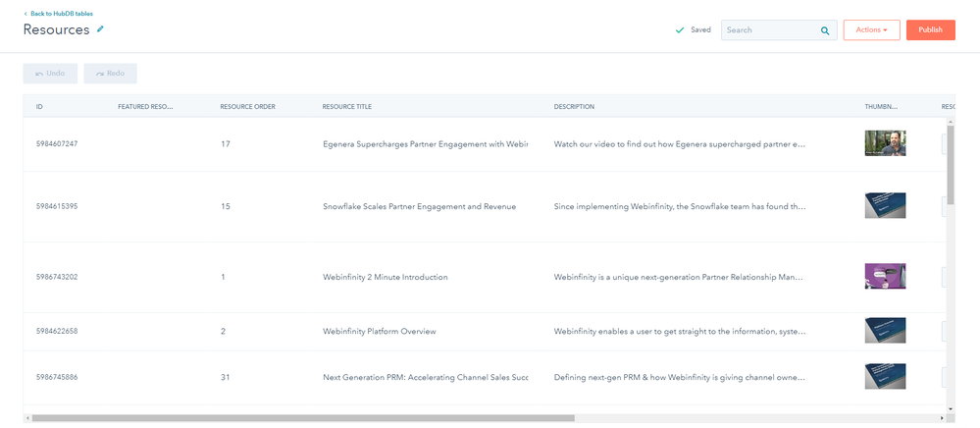
Task: Publish the Resources table
Action: (931, 30)
